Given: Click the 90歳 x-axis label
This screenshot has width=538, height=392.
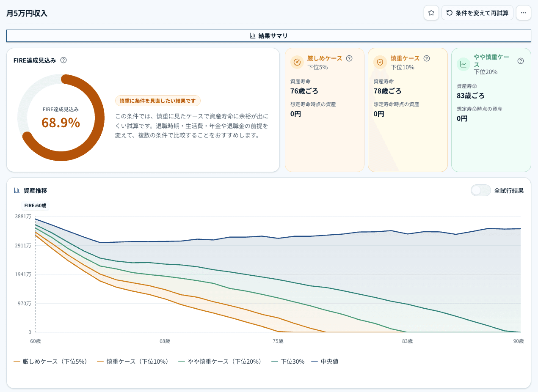Looking at the screenshot, I should [519, 341].
